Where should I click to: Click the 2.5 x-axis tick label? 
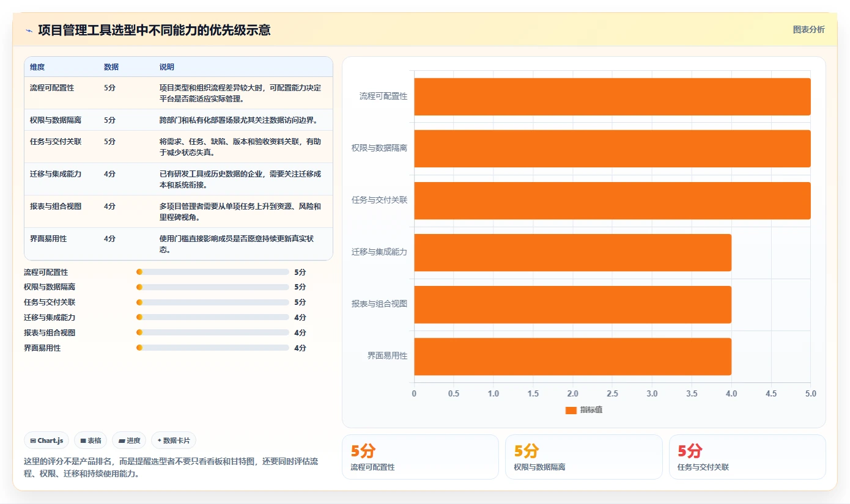click(612, 394)
